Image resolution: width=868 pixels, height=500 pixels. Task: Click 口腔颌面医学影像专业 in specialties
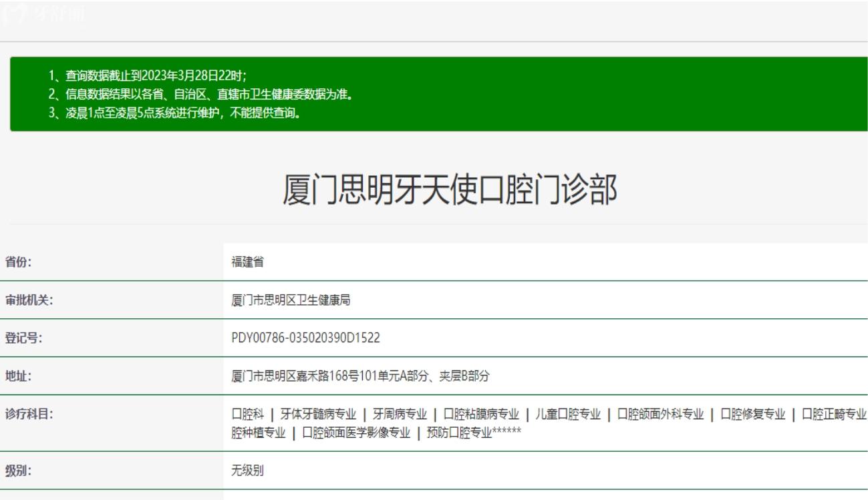[x=356, y=432]
